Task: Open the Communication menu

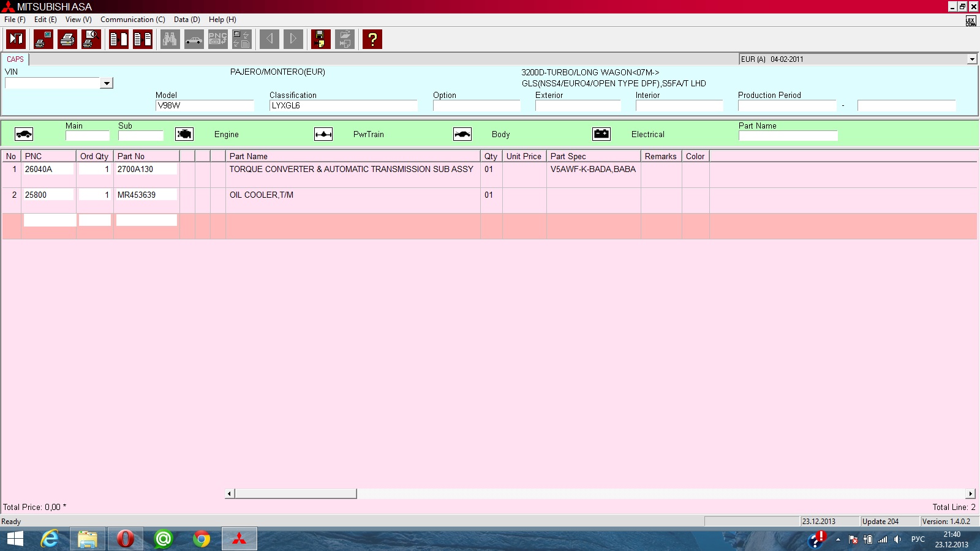Action: click(132, 20)
